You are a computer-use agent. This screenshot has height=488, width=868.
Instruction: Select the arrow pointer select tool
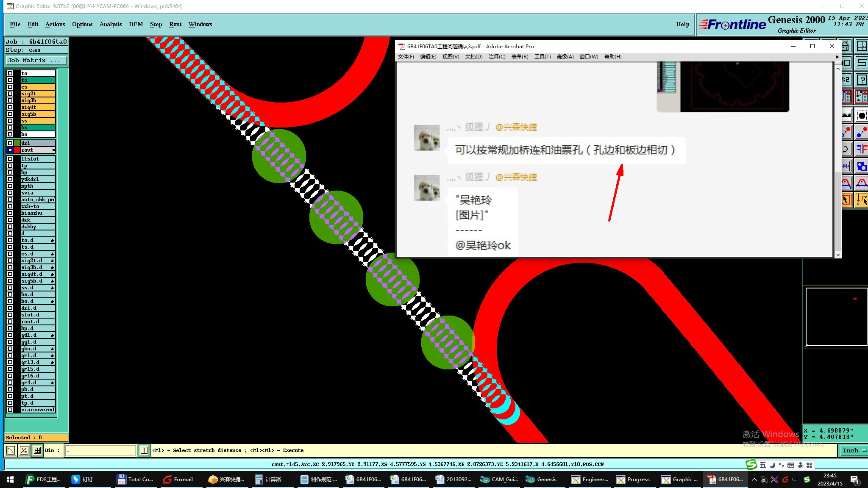(846, 200)
